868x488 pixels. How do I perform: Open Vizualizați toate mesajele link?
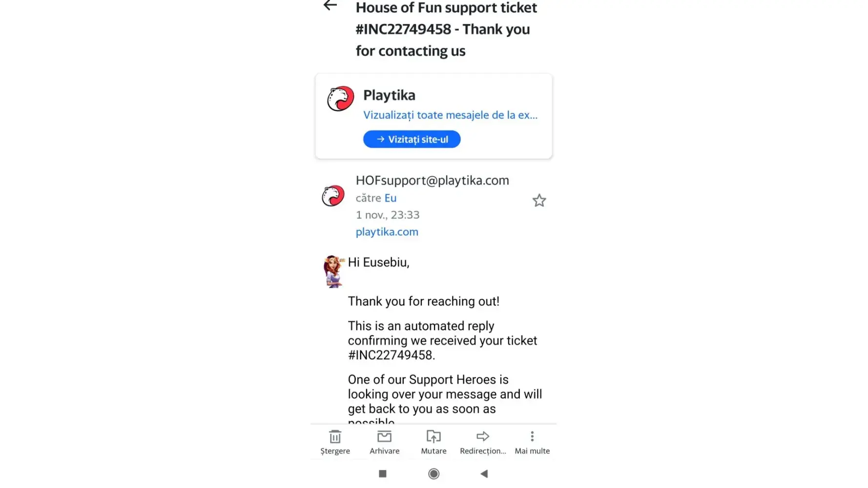tap(450, 115)
